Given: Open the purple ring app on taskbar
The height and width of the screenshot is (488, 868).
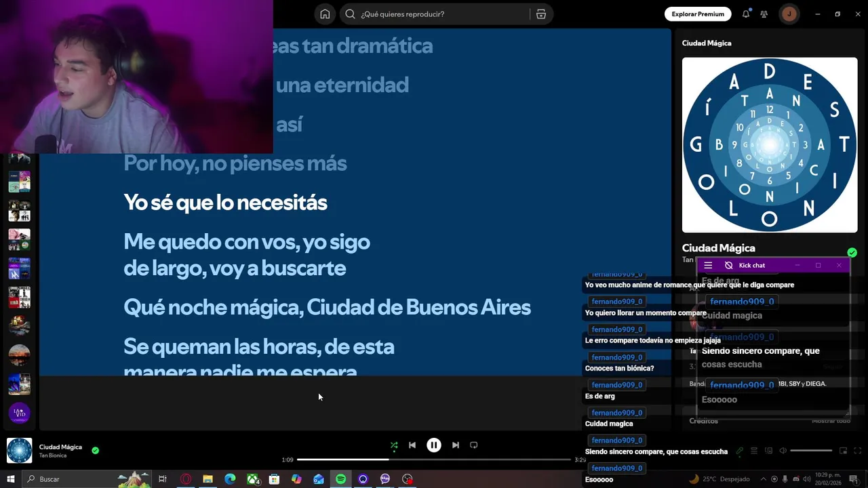Looking at the screenshot, I should tap(363, 479).
